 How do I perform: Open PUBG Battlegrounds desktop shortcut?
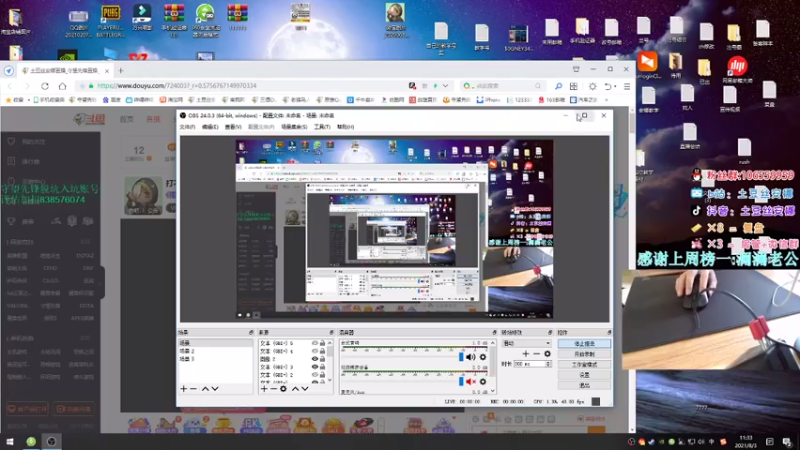110,21
